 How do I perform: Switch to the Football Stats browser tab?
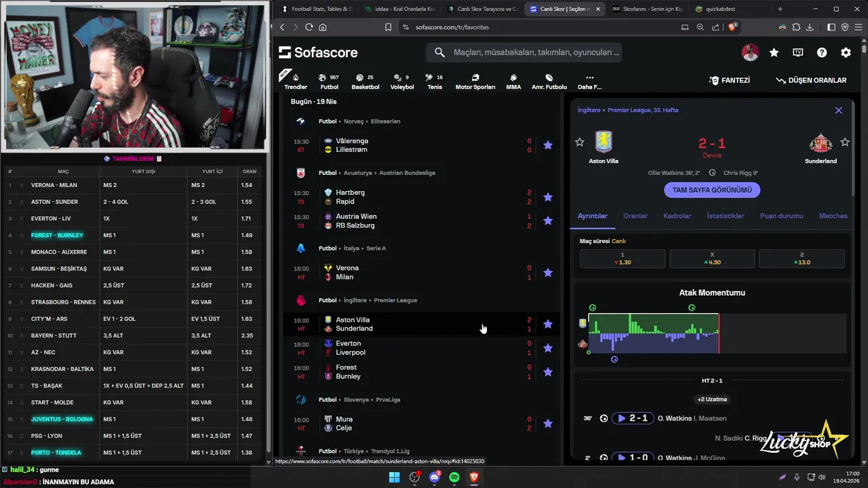[x=316, y=9]
